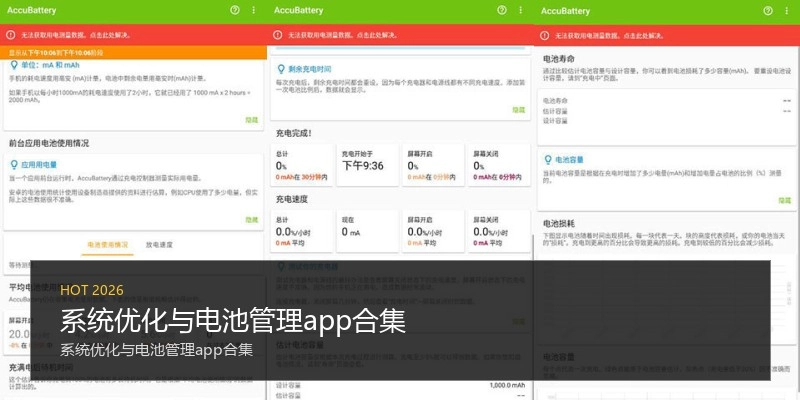Click warning icon in middle screenshot's red banner
This screenshot has width=800, height=400.
point(278,35)
